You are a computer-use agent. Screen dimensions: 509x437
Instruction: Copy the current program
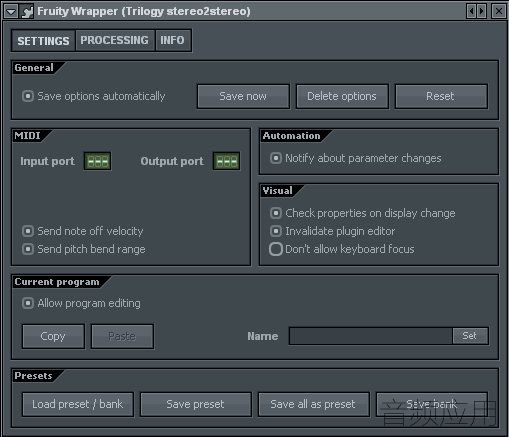53,336
